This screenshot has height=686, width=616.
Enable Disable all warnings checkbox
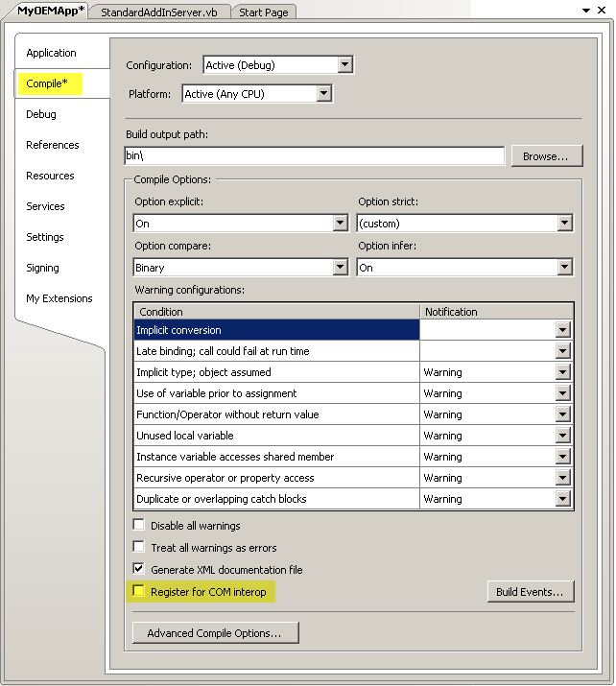[x=139, y=525]
